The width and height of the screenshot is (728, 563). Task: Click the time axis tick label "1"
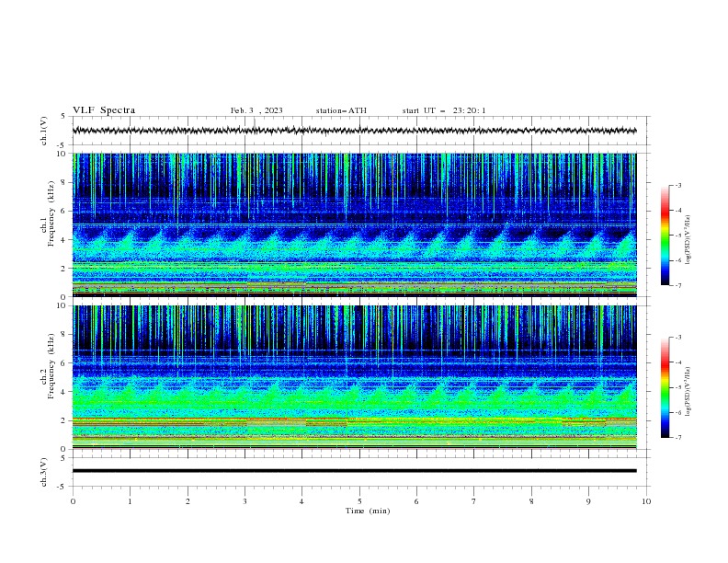[x=130, y=501]
